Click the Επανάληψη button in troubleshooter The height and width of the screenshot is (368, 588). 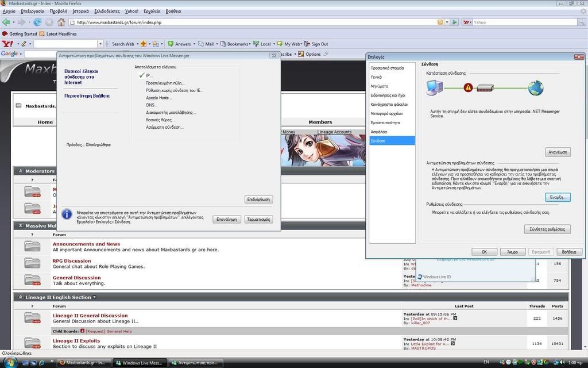point(226,220)
